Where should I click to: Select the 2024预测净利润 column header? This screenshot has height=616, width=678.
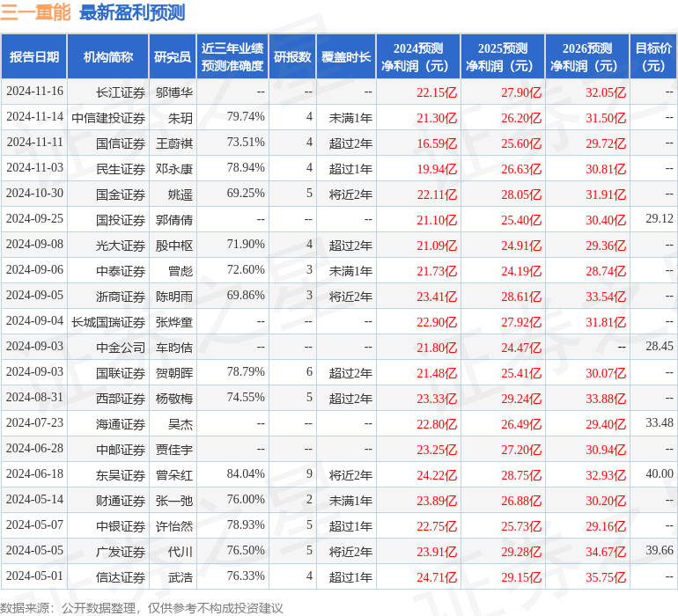click(x=417, y=57)
